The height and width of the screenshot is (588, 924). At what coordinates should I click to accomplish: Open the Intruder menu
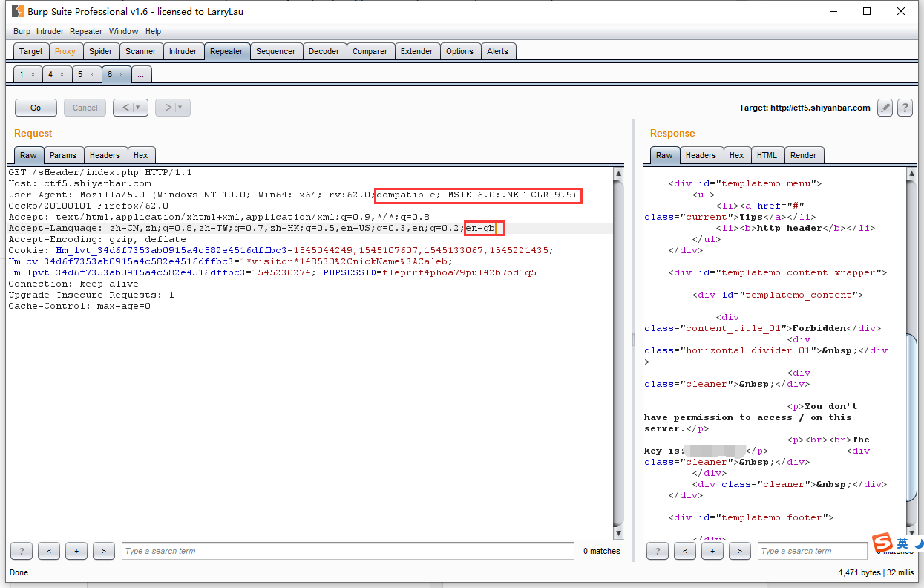(50, 31)
